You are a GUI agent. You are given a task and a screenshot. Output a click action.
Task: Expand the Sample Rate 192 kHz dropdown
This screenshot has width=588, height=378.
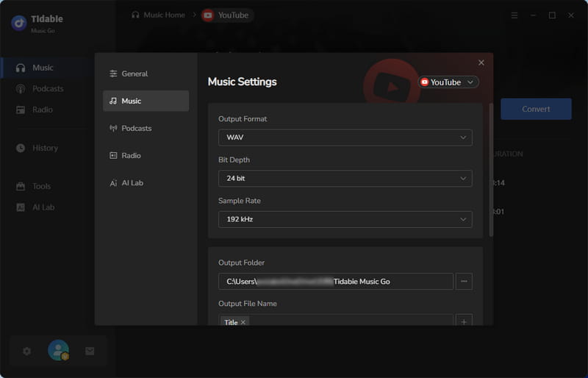coord(345,219)
